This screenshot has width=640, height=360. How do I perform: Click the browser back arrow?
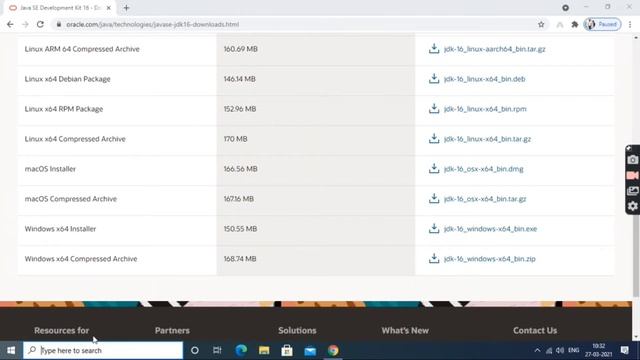(10, 24)
